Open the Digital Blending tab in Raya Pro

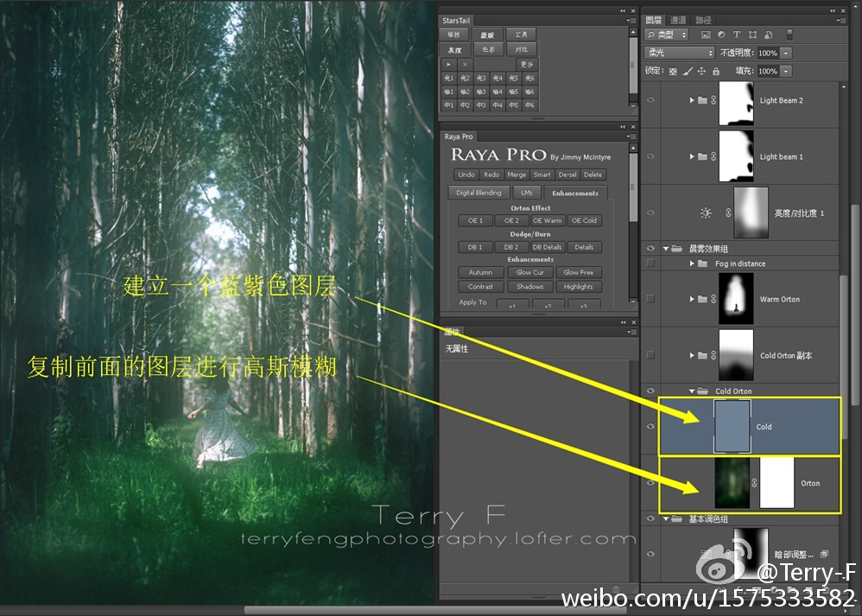[479, 193]
